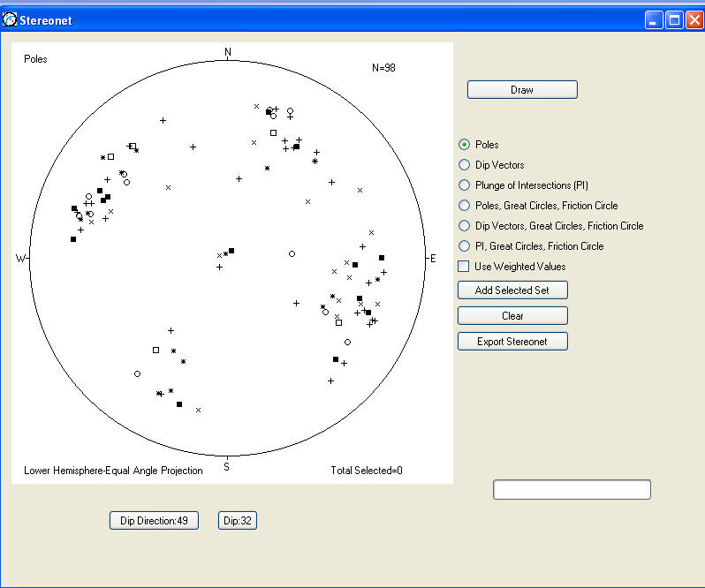Maximize the Stereonet window
Image resolution: width=705 pixels, height=588 pixels.
pyautogui.click(x=674, y=19)
